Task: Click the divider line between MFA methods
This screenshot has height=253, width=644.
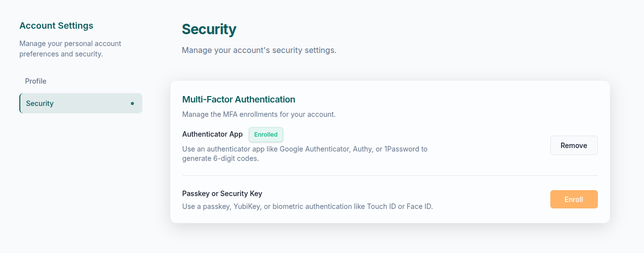Action: pos(390,176)
